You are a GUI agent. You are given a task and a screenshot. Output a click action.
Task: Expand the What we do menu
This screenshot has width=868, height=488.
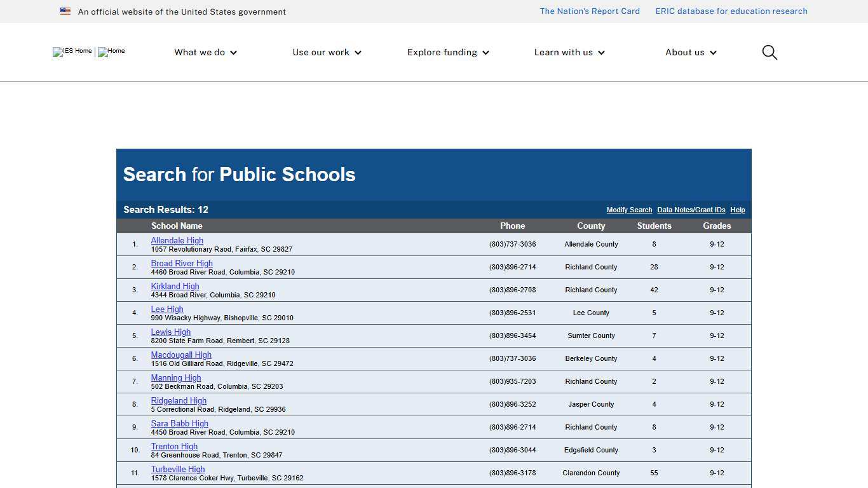point(205,52)
